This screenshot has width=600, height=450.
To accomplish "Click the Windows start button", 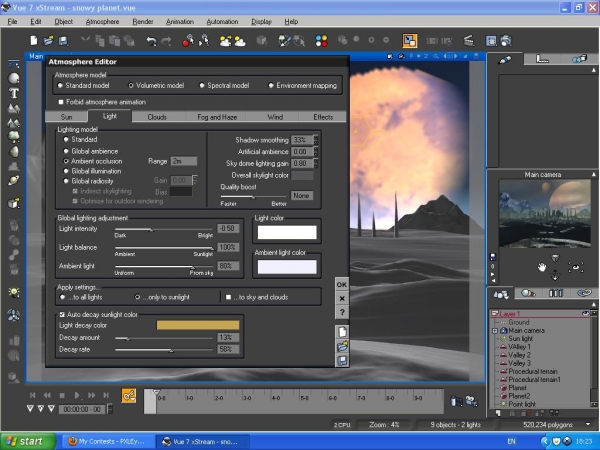I will pos(28,441).
